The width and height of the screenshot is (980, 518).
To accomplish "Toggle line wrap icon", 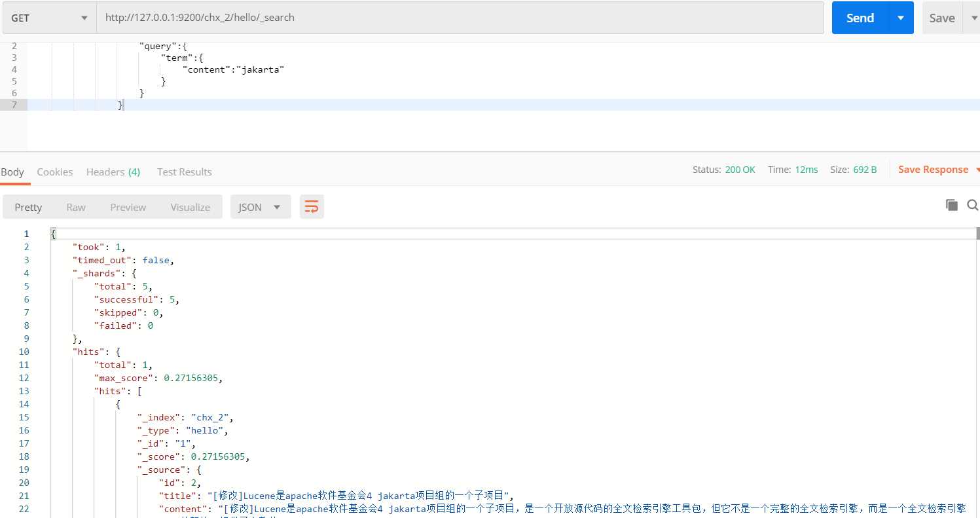I will pyautogui.click(x=312, y=207).
